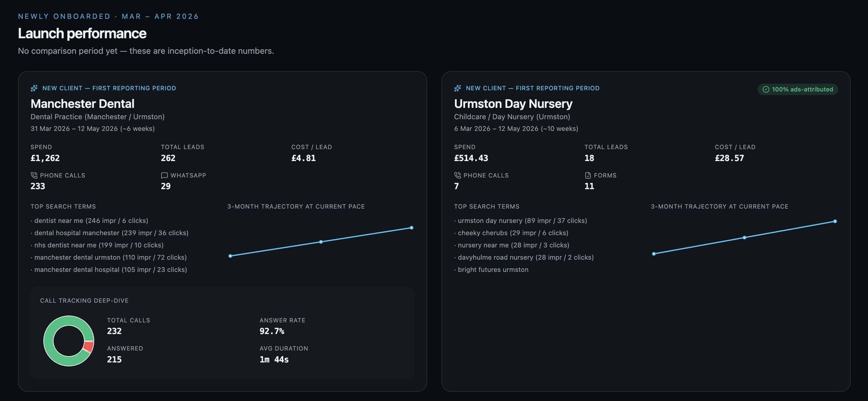The width and height of the screenshot is (868, 401).
Task: Click the 'davyhulme road nursery' search term
Action: (524, 257)
